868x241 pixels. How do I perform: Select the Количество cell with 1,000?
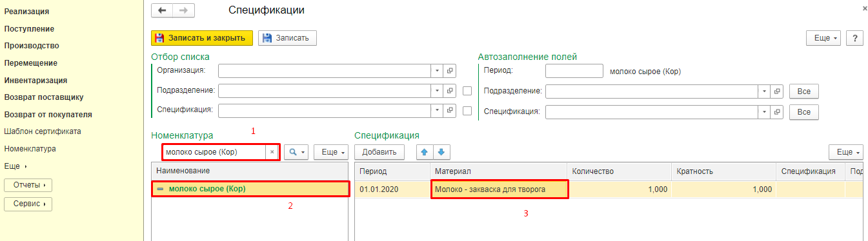coord(620,189)
